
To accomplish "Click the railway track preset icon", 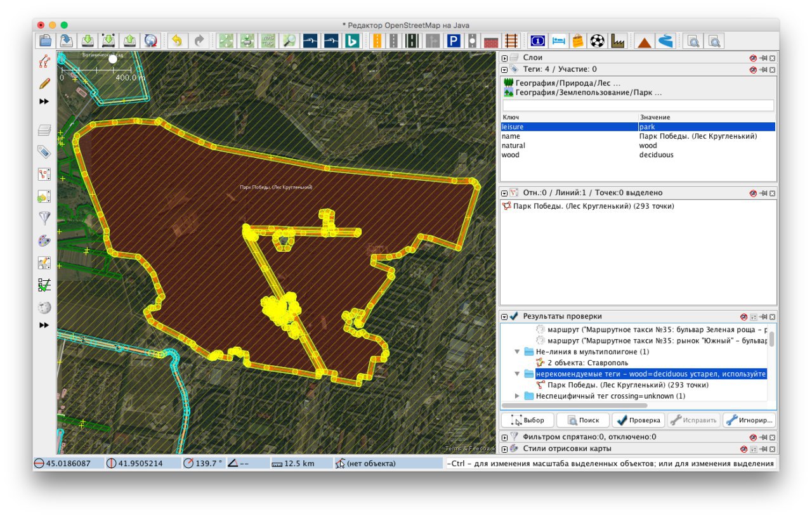I will [511, 41].
